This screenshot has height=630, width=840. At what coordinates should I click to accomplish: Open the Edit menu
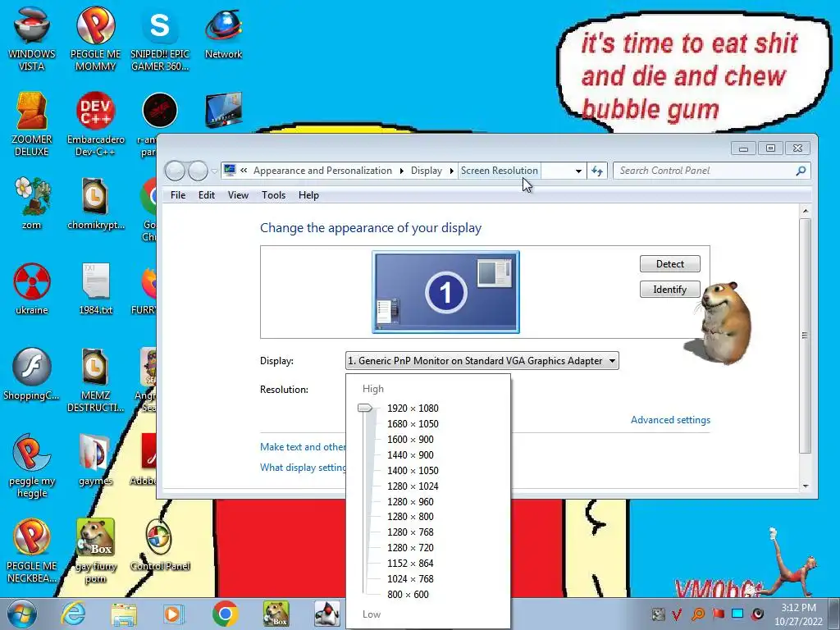coord(206,195)
